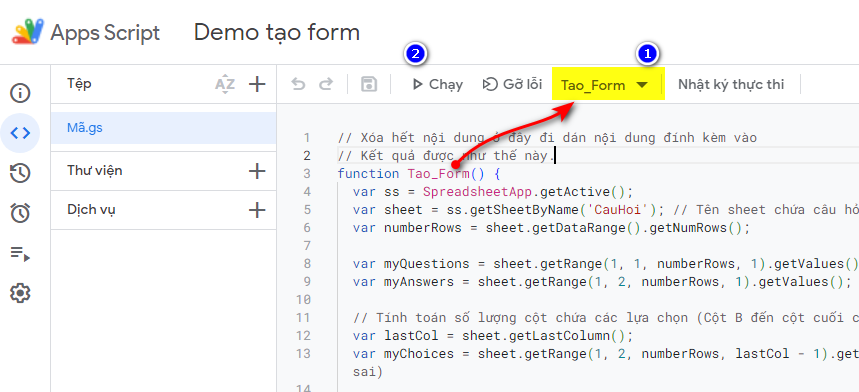859x392 pixels.
Task: Open project history icon in sidebar
Action: pyautogui.click(x=20, y=173)
